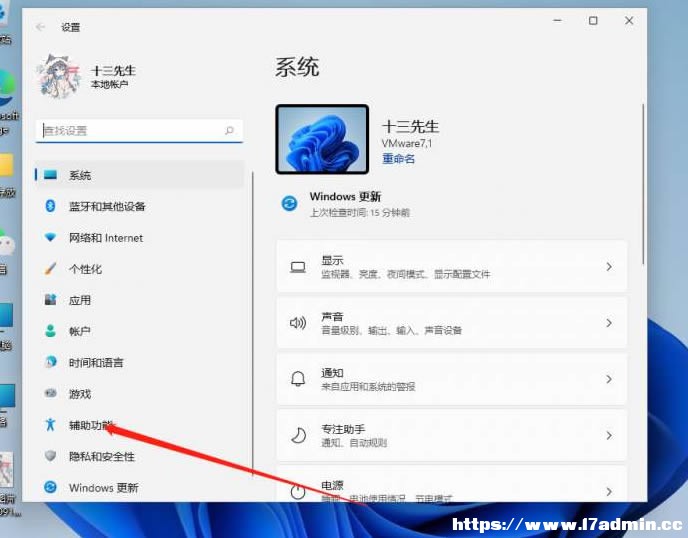Open 辅助功能 settings
The width and height of the screenshot is (688, 538).
139,425
